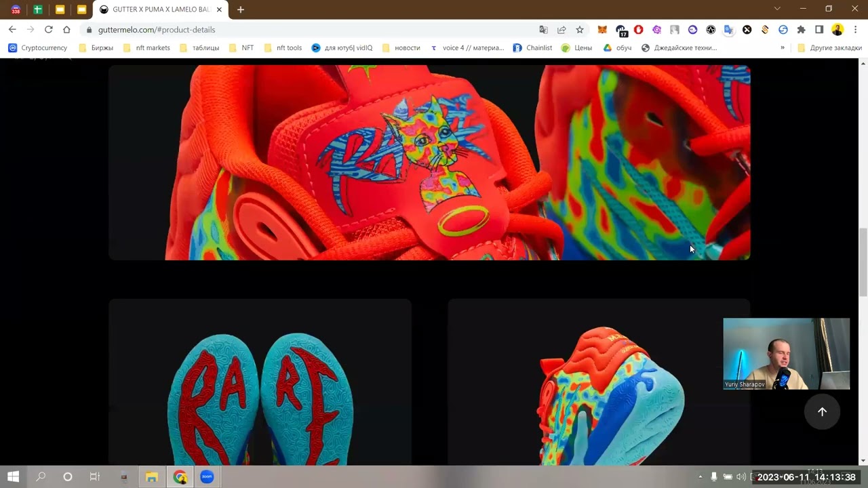This screenshot has width=868, height=488.
Task: Click the RARE shoe soles image
Action: [x=260, y=382]
